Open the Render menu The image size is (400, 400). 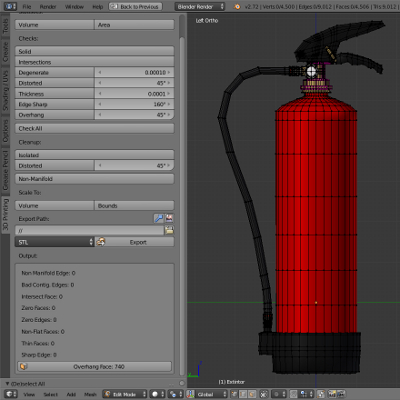coord(48,7)
